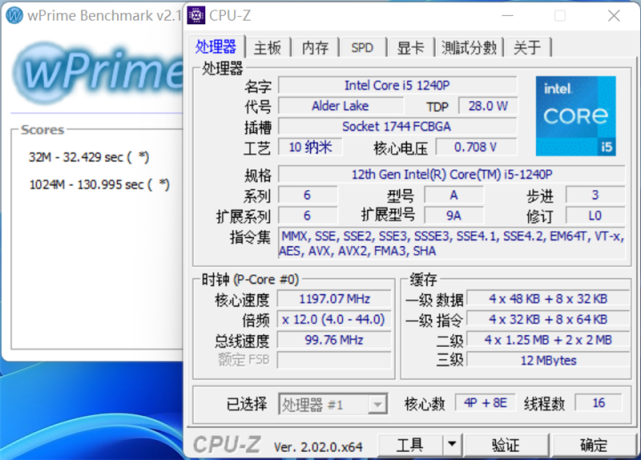This screenshot has height=460, width=641.
Task: Click the 二级 cache value 4 x 1.25 MB
Action: coord(548,340)
